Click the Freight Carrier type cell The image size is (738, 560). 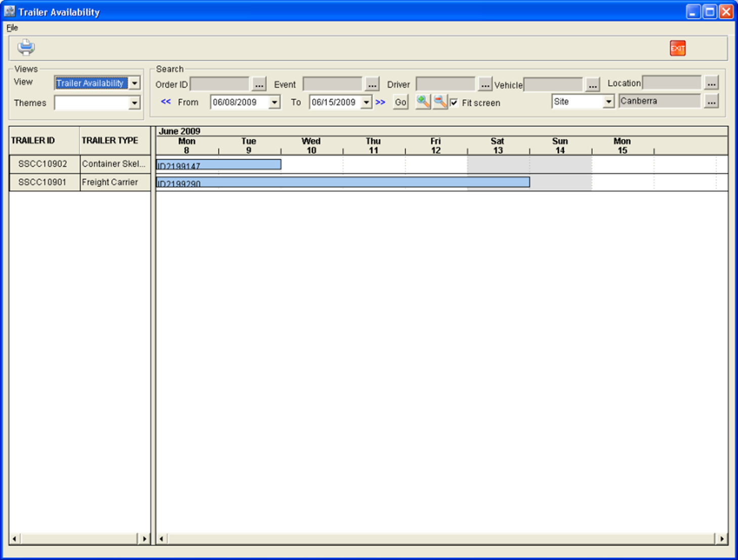pyautogui.click(x=115, y=182)
